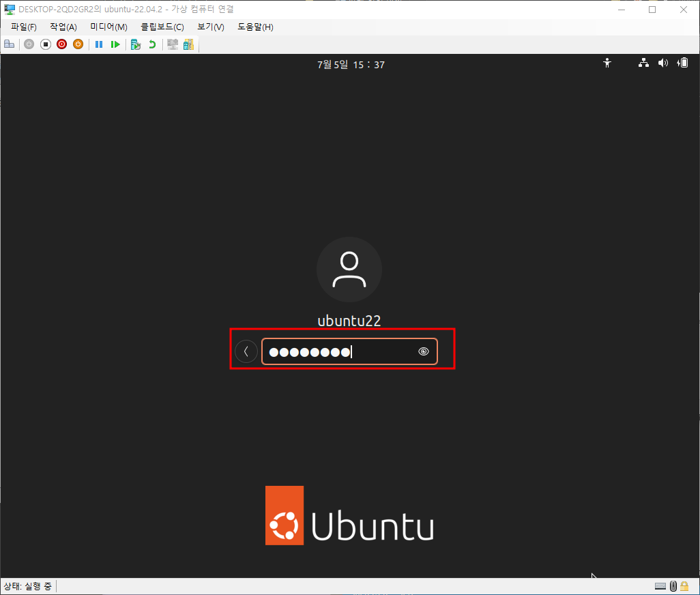Send Ctrl+Alt+Del using the toolbar keys icon
The height and width of the screenshot is (595, 700).
(x=10, y=44)
